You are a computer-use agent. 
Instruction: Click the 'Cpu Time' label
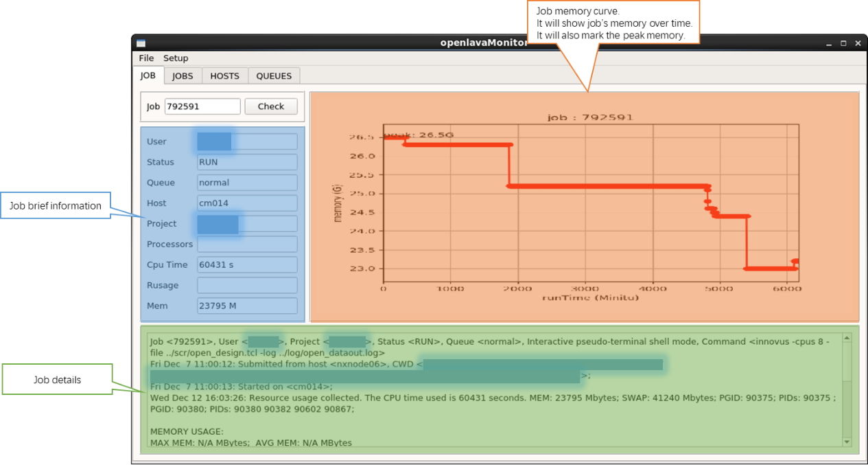(167, 265)
